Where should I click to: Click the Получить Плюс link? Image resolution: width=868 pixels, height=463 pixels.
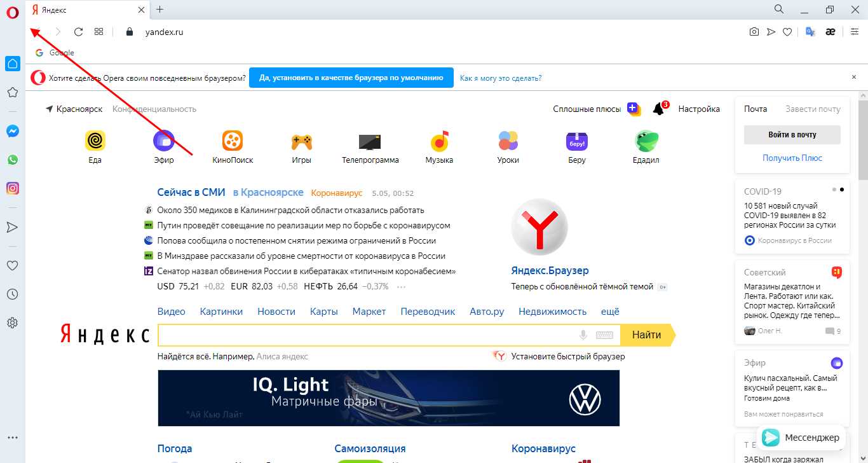click(x=792, y=158)
